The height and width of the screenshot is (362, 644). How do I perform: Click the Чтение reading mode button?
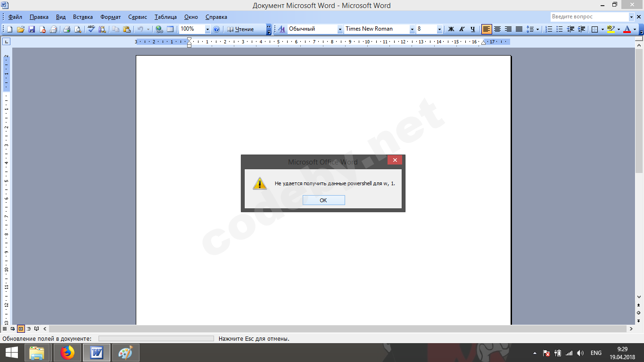[241, 29]
